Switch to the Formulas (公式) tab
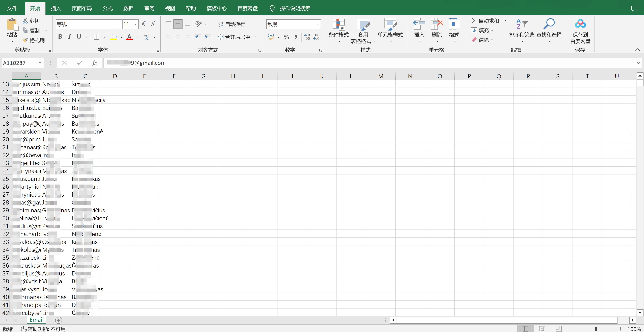This screenshot has width=644, height=332. pyautogui.click(x=108, y=8)
